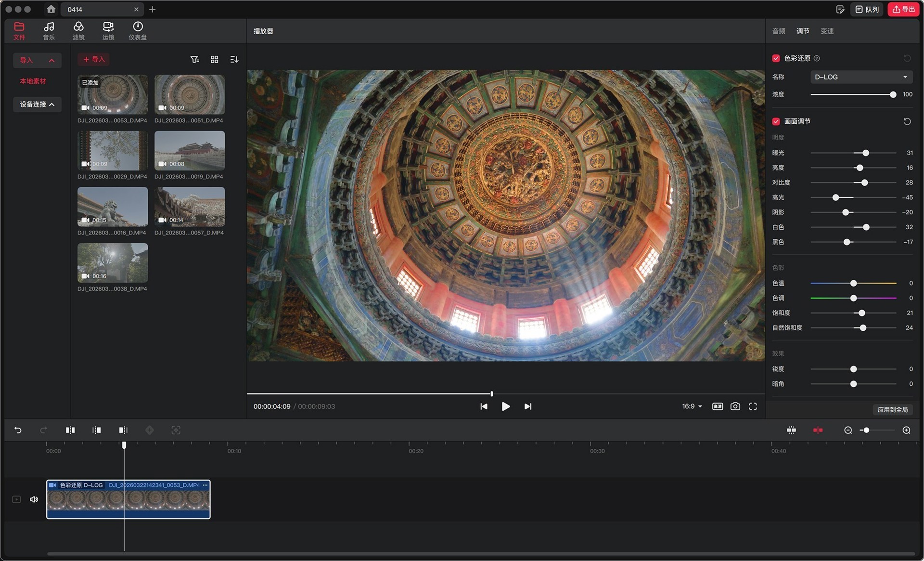
Task: Click the split clip tool in timeline toolbar
Action: (x=70, y=430)
